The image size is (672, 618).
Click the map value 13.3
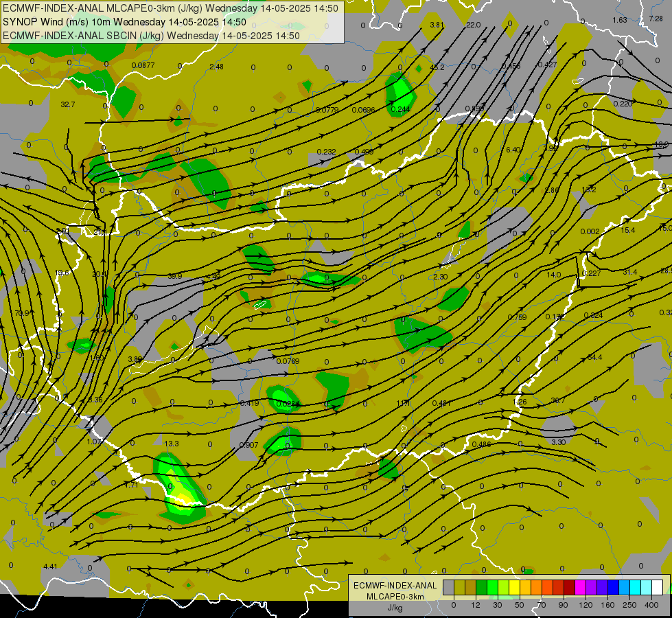coord(172,444)
